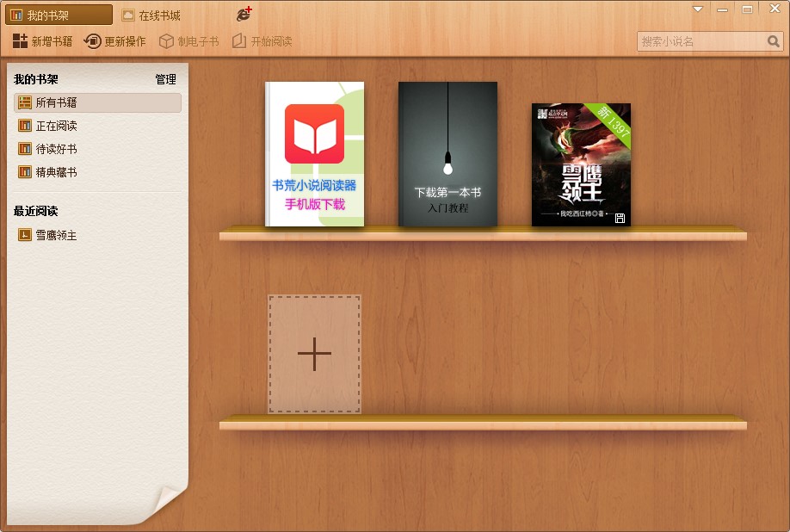Click the plus placeholder to add book
This screenshot has height=532, width=790.
tap(314, 354)
